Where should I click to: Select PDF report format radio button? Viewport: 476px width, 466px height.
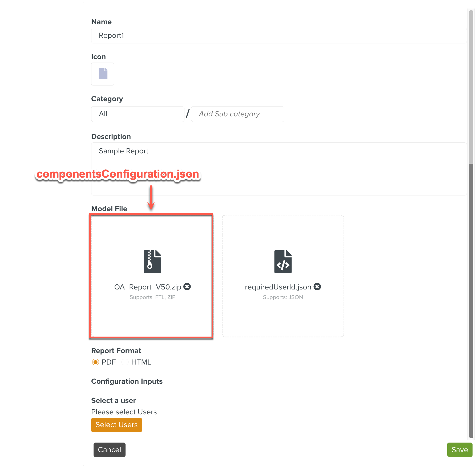[x=95, y=362]
